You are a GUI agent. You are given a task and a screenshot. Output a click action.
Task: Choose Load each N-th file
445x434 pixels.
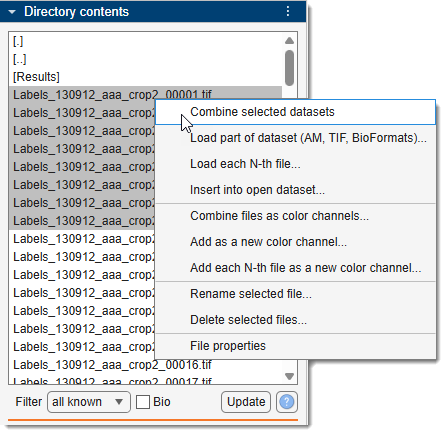point(296,164)
